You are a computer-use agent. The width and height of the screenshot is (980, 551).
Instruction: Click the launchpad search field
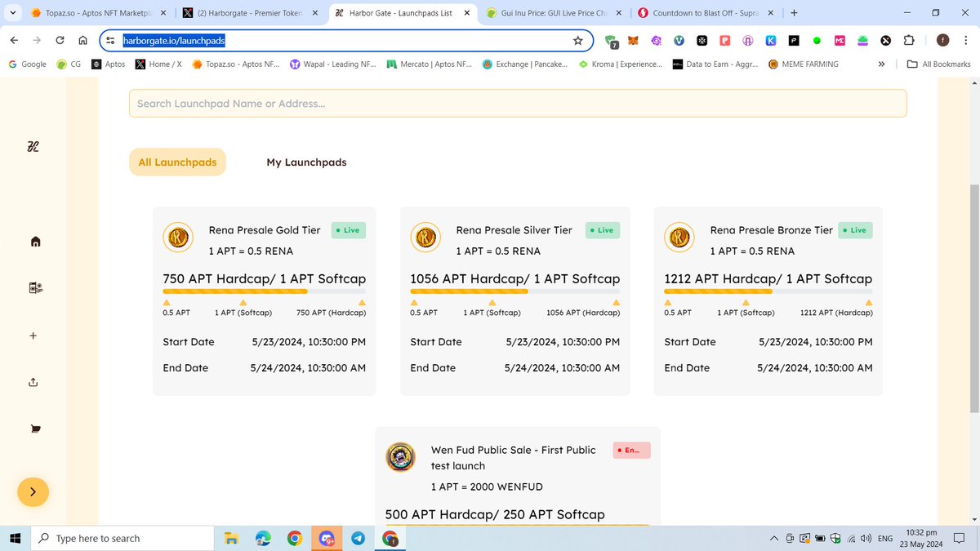pos(518,104)
